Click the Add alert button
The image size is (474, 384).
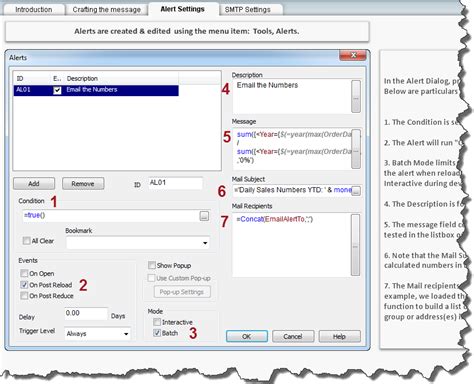[34, 184]
